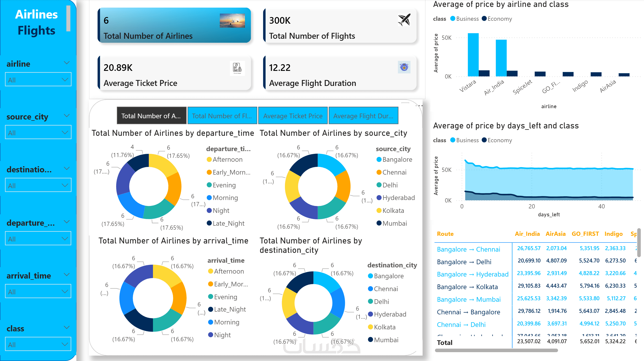Switch to Total Number of Fl... tab
Image resolution: width=644 pixels, height=361 pixels.
click(x=222, y=116)
